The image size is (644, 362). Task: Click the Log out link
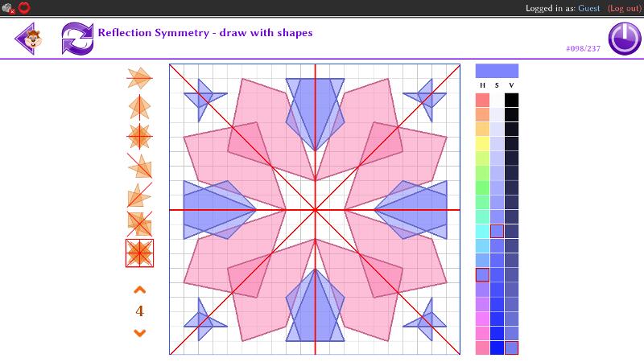[625, 8]
